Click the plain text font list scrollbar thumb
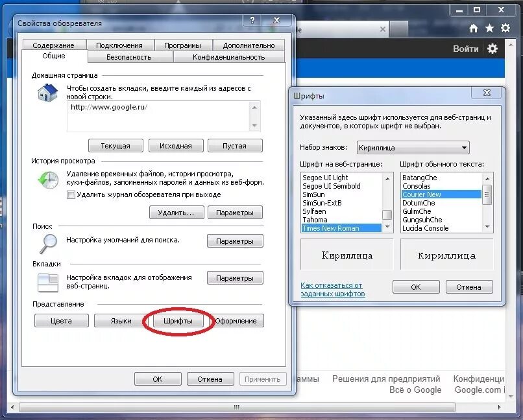The height and width of the screenshot is (420, 523). click(x=487, y=194)
